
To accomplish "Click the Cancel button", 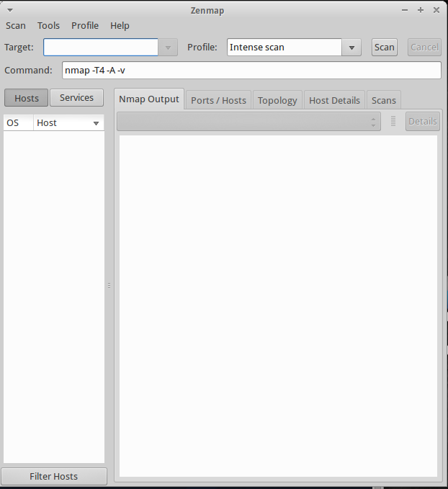I will tap(424, 47).
